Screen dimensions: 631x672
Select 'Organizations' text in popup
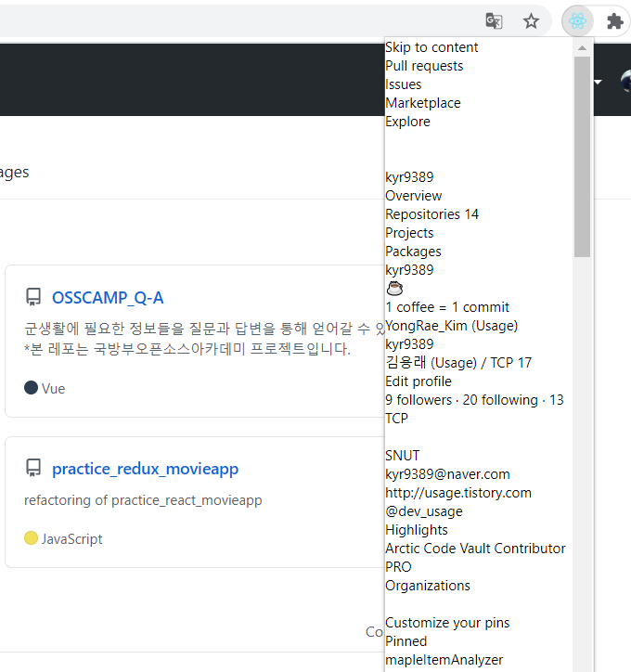click(428, 586)
